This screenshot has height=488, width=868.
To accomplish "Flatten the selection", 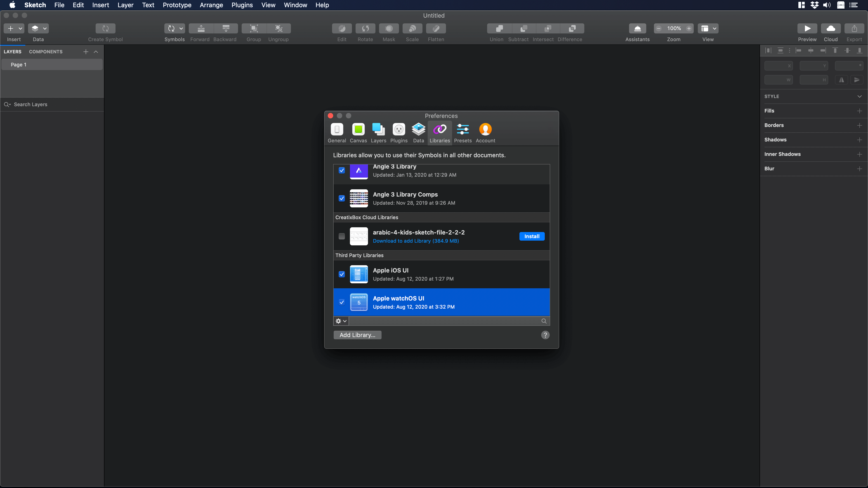I will (436, 29).
